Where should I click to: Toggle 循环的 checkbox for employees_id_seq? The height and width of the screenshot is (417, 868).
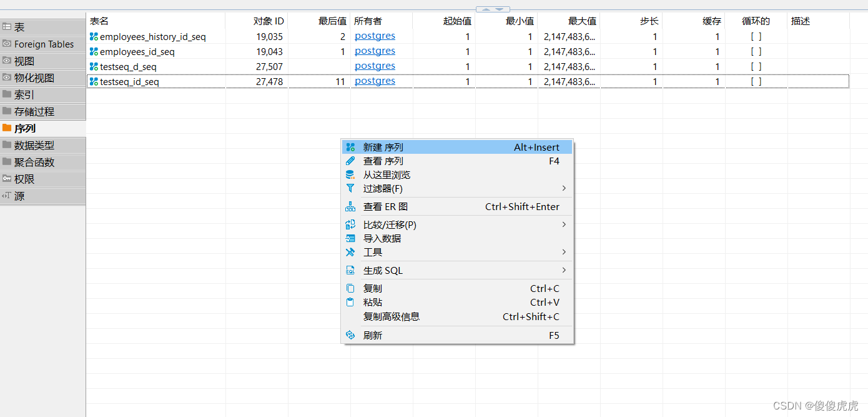(756, 51)
